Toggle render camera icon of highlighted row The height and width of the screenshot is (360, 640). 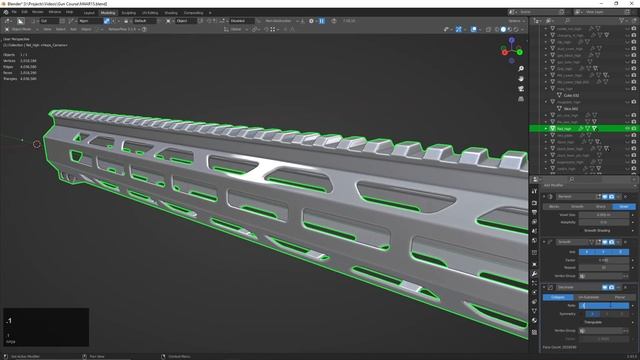[x=634, y=129]
